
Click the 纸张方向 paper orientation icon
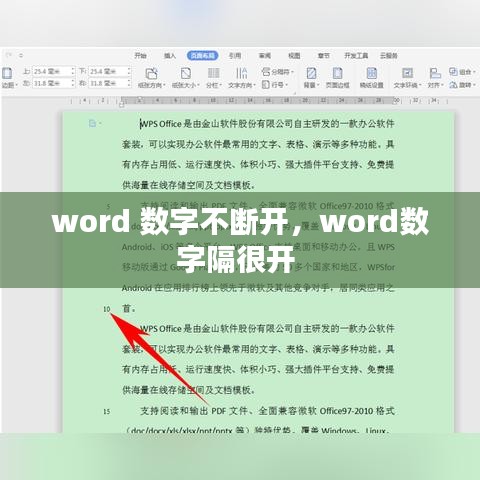[x=152, y=73]
